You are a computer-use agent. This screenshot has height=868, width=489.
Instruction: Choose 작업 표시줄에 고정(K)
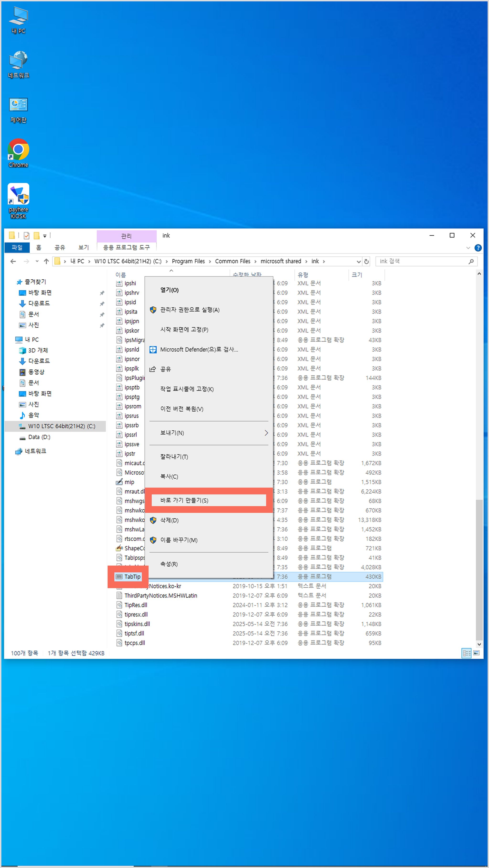209,389
